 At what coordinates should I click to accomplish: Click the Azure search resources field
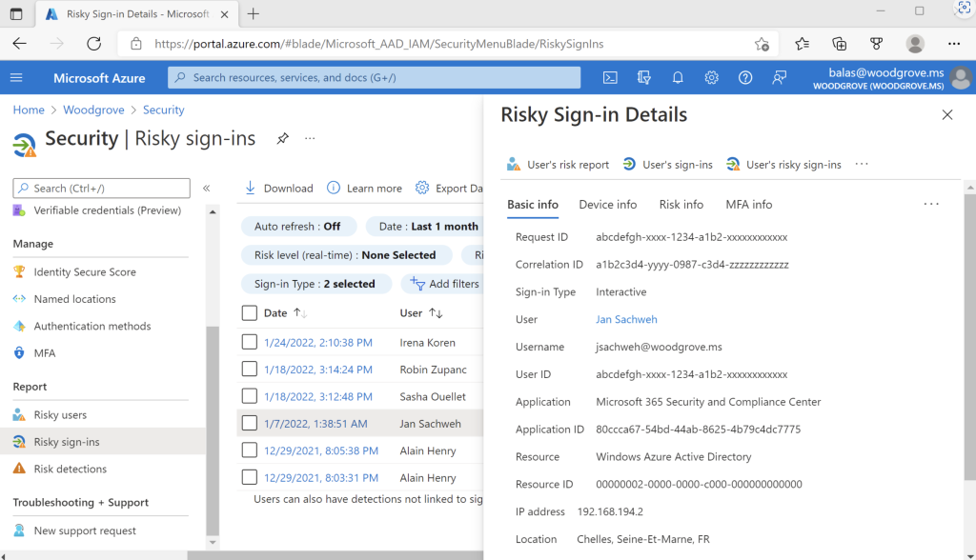(374, 78)
